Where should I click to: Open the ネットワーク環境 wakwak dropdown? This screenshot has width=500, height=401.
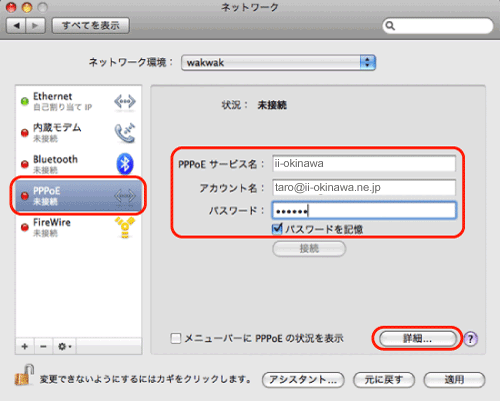pos(279,63)
